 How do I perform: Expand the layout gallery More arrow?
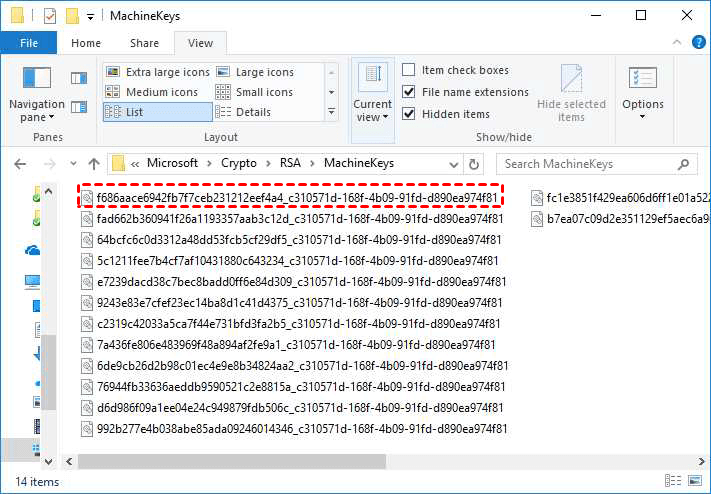331,112
